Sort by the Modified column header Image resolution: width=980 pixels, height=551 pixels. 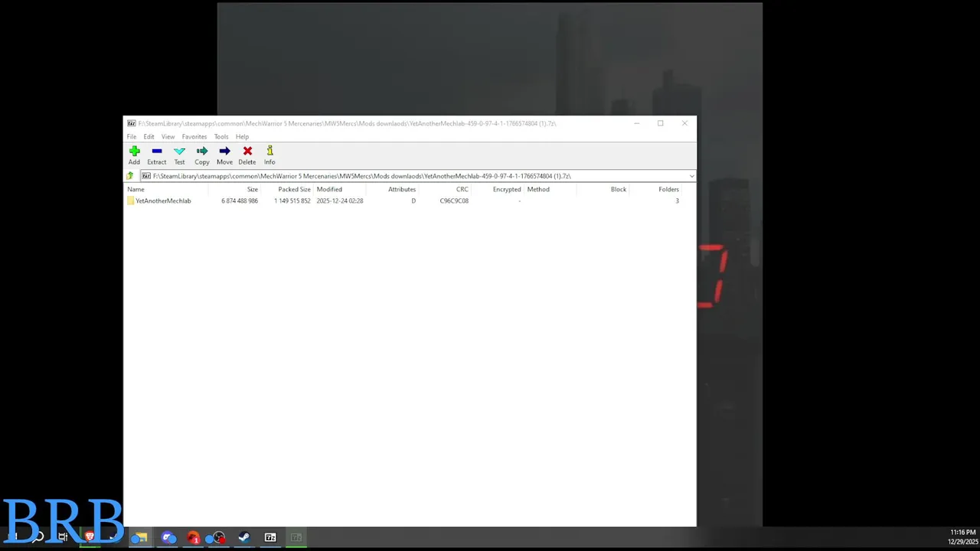pos(329,189)
